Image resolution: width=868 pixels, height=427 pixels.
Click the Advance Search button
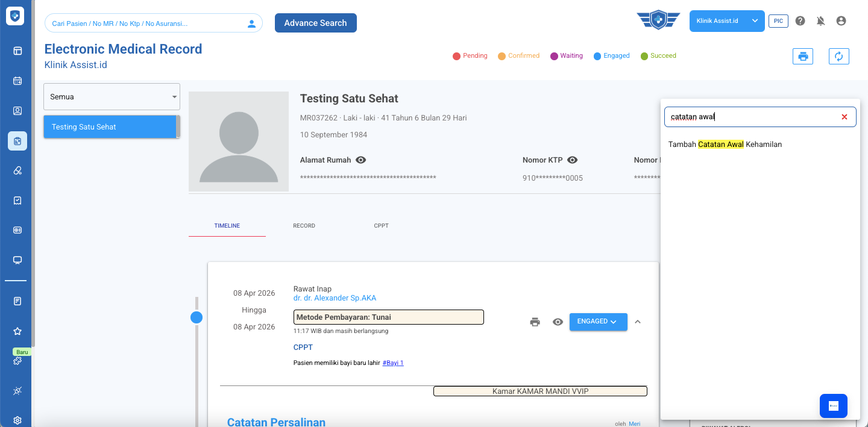(x=315, y=23)
